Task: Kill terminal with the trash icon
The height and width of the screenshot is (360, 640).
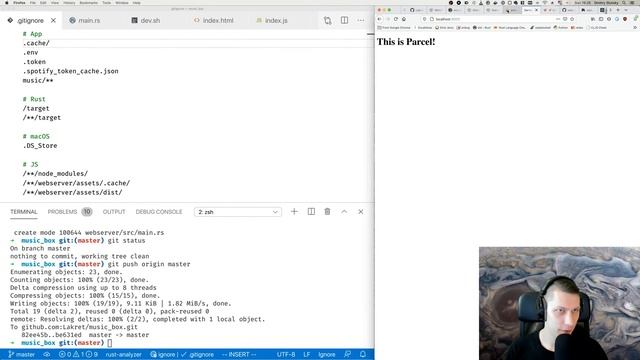Action: click(327, 212)
